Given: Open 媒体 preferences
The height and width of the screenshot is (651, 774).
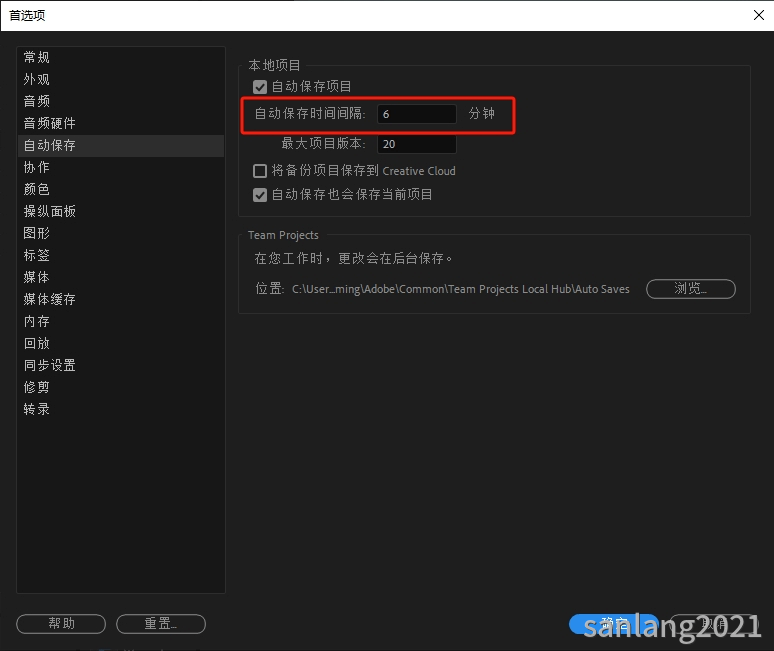Looking at the screenshot, I should [x=120, y=277].
